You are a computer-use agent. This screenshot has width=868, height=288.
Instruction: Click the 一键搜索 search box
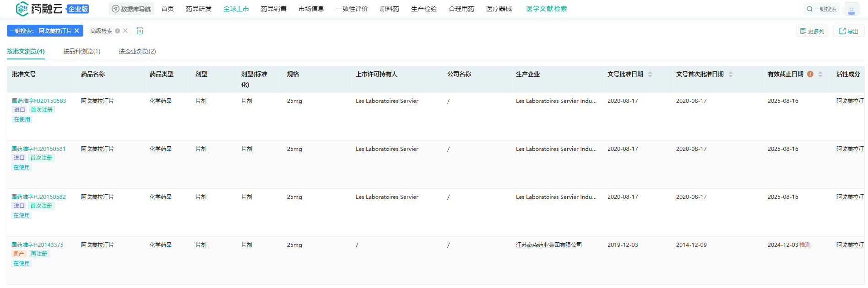coord(822,9)
